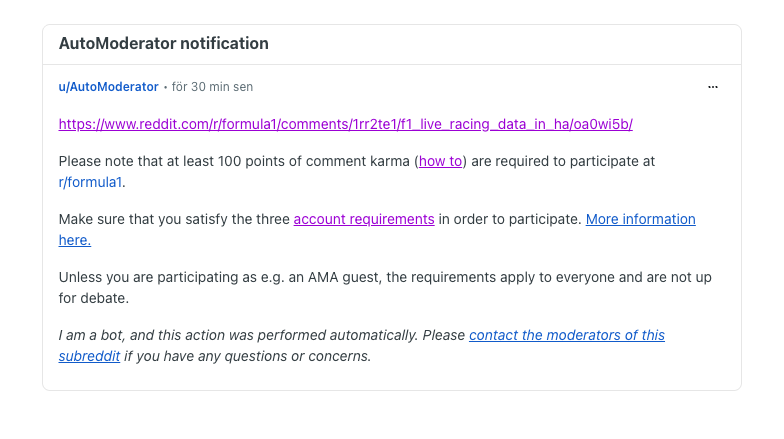Click the 'here.' link continuation
784x439 pixels.
74,240
